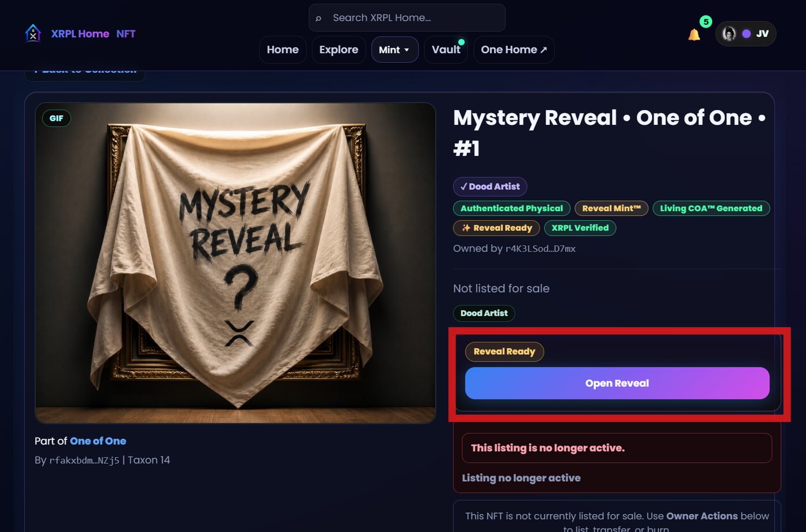The height and width of the screenshot is (532, 806).
Task: Click the Dood Artist chip below Not listed
Action: point(484,313)
